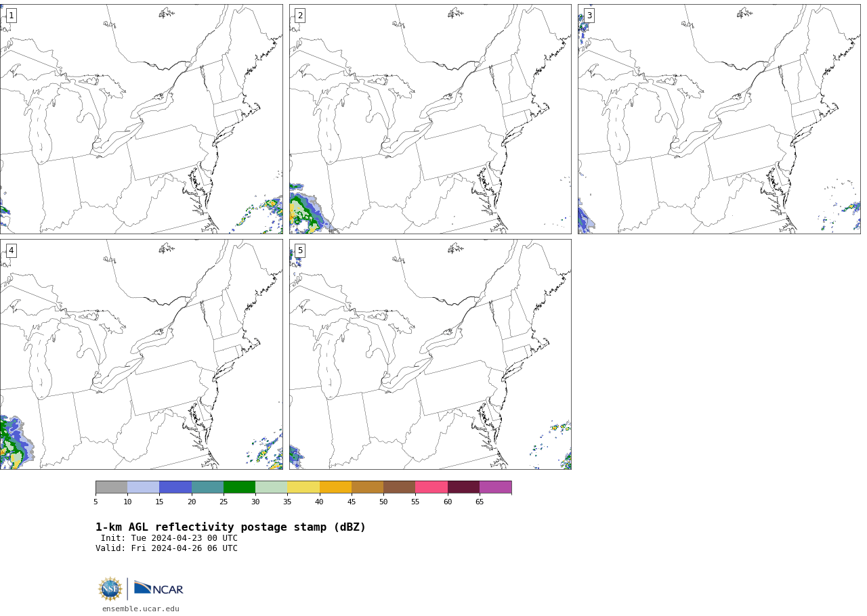Click the yellow 35-40 dBZ swatch

point(303,487)
